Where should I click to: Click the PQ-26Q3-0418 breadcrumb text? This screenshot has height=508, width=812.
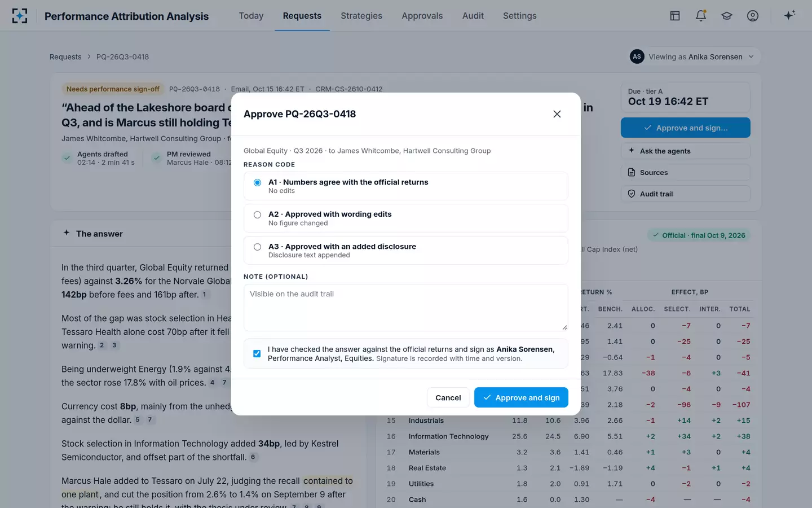click(122, 56)
